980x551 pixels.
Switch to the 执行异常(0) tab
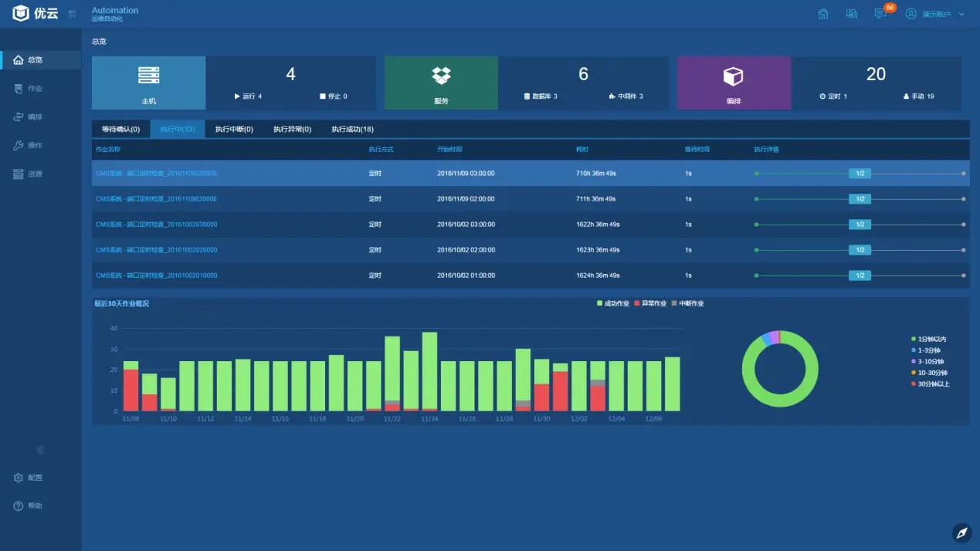292,129
